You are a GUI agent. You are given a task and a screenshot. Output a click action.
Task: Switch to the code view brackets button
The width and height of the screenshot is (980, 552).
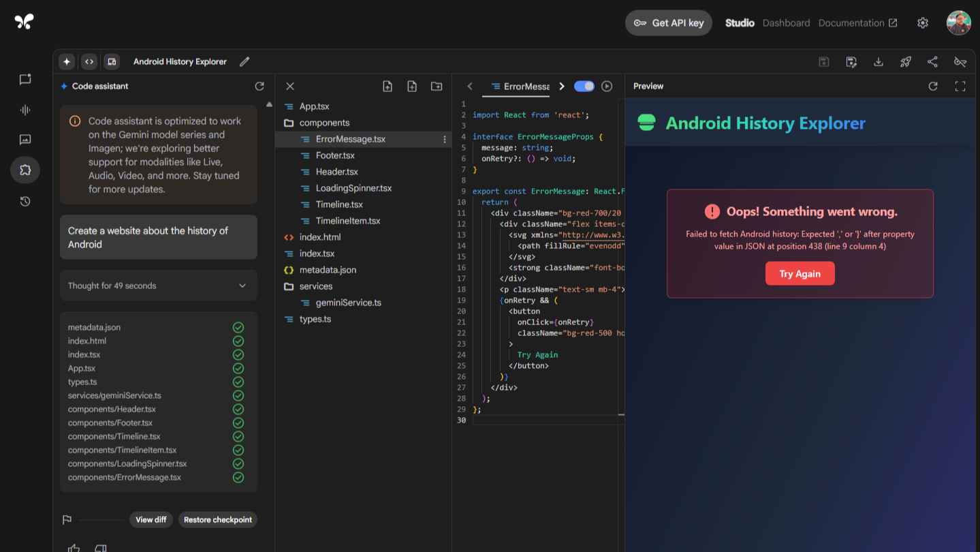click(89, 61)
